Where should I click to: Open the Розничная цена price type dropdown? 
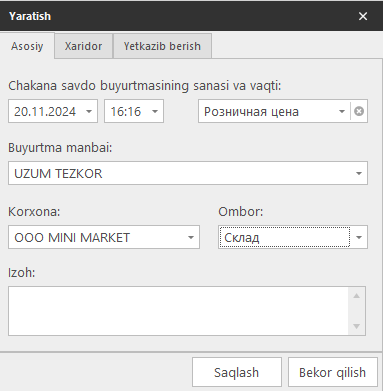[342, 111]
